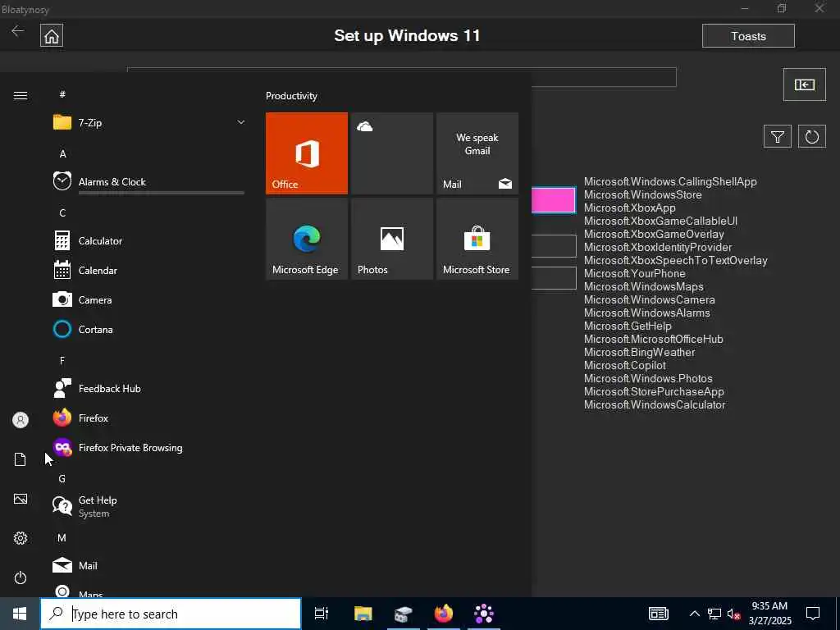Screen dimensions: 840x630
Task: Open the Mail live tile
Action: click(x=477, y=153)
